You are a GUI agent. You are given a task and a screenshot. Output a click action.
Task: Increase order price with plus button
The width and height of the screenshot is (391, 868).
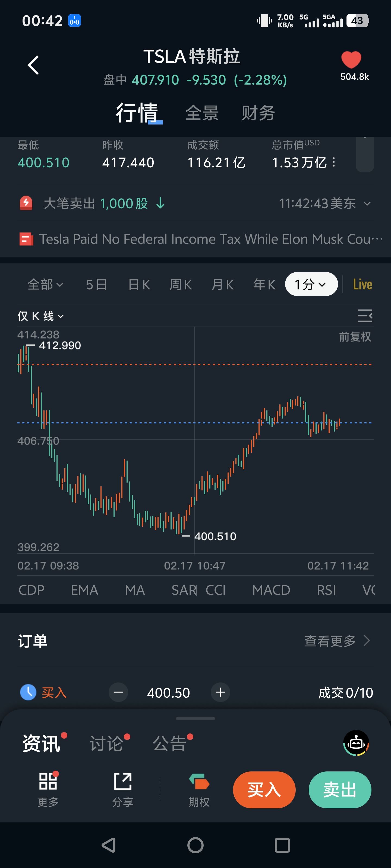pyautogui.click(x=220, y=693)
